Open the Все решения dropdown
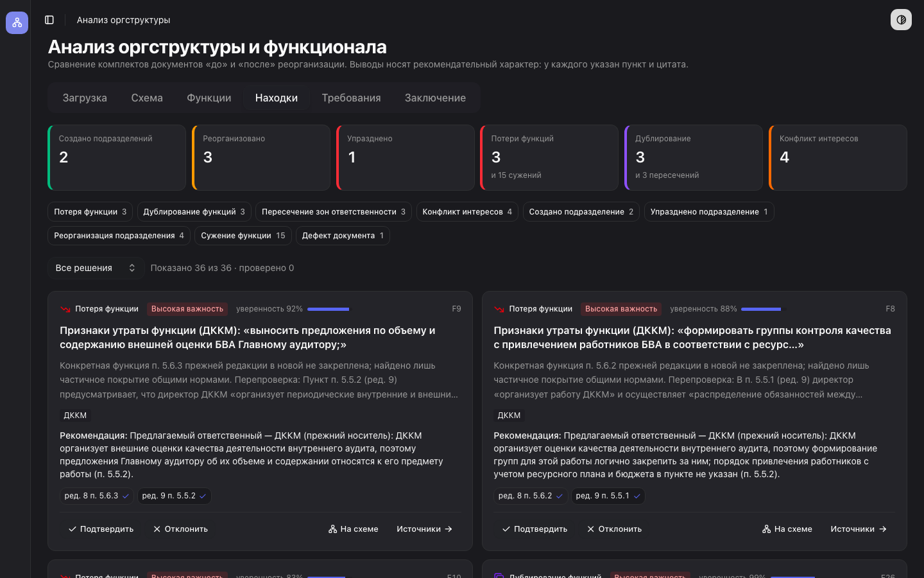The width and height of the screenshot is (924, 578). coord(95,268)
